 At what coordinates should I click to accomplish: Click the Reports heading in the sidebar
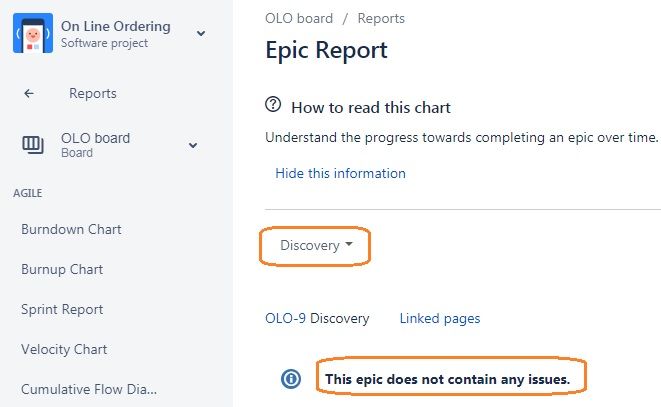(x=93, y=93)
